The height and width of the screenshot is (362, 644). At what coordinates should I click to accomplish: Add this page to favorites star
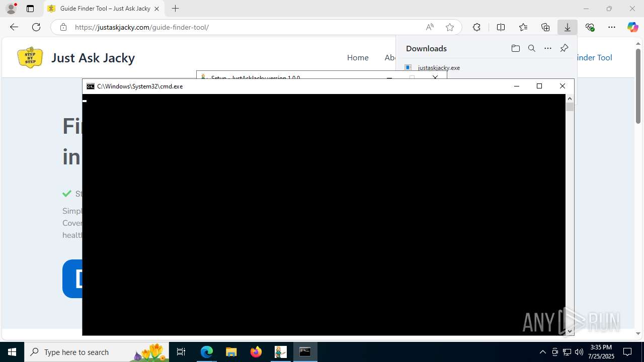[x=450, y=27]
